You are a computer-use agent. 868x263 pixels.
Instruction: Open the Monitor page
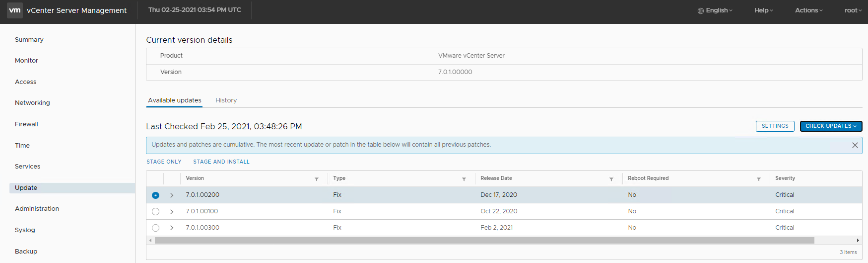26,61
